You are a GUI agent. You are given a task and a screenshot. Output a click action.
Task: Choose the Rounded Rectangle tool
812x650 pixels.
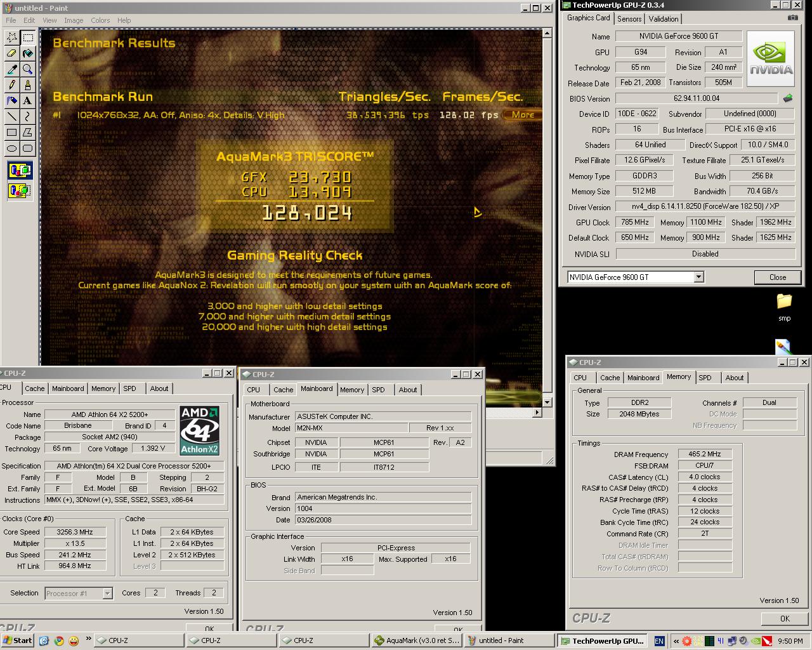(28, 149)
